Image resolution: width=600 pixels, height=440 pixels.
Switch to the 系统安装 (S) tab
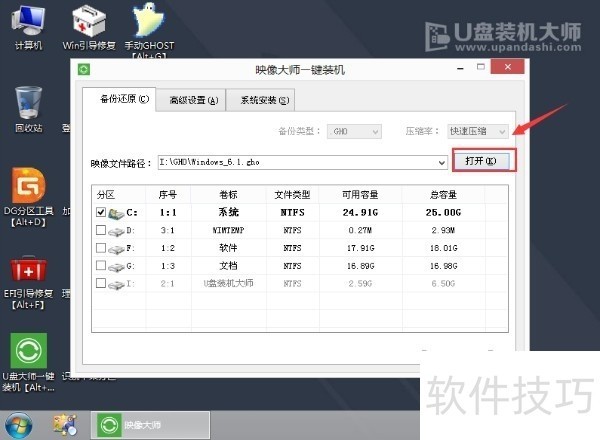[x=261, y=100]
